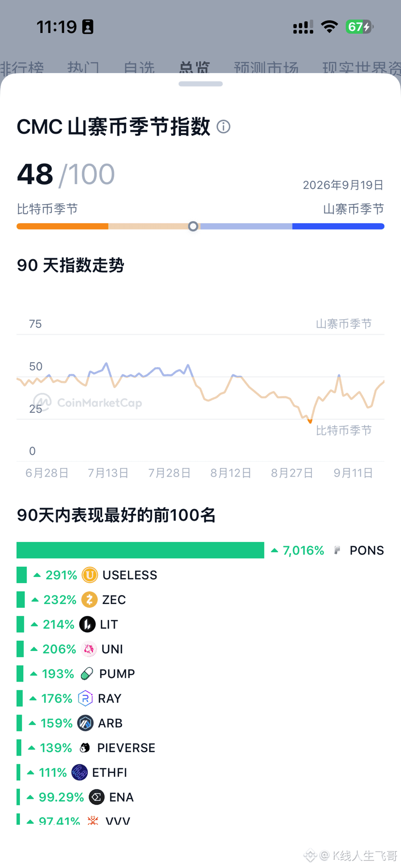Open the PONS coin entry
The height and width of the screenshot is (868, 401).
[x=358, y=550]
